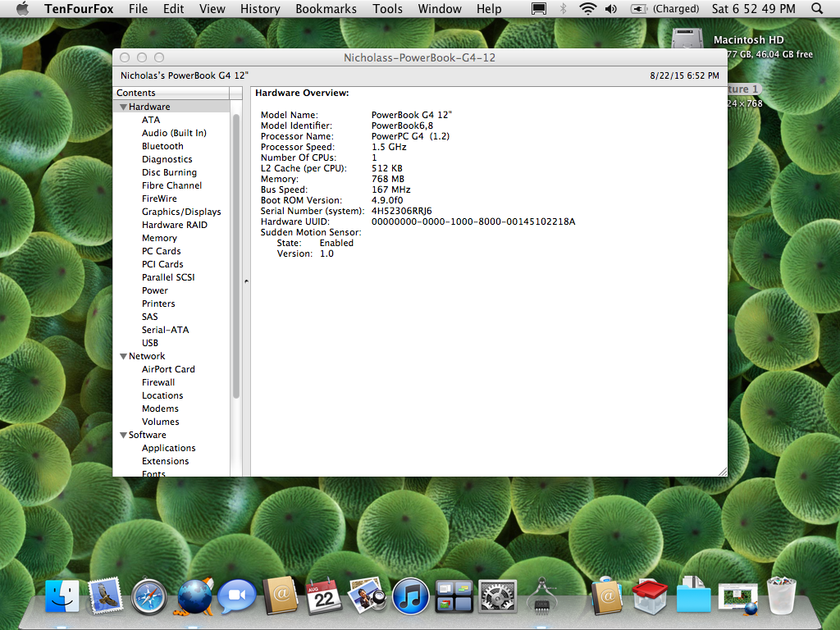Open the Window menu
Viewport: 840px width, 630px height.
coord(440,8)
